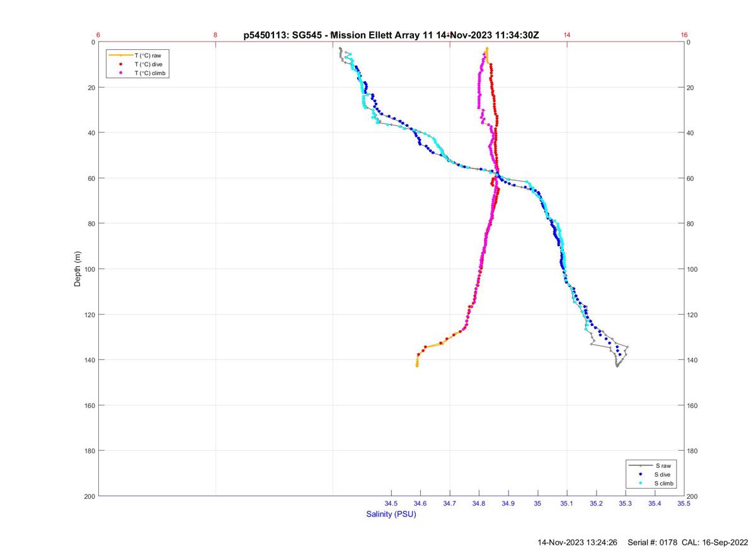Click the salinity tick label "35.1"

[567, 504]
